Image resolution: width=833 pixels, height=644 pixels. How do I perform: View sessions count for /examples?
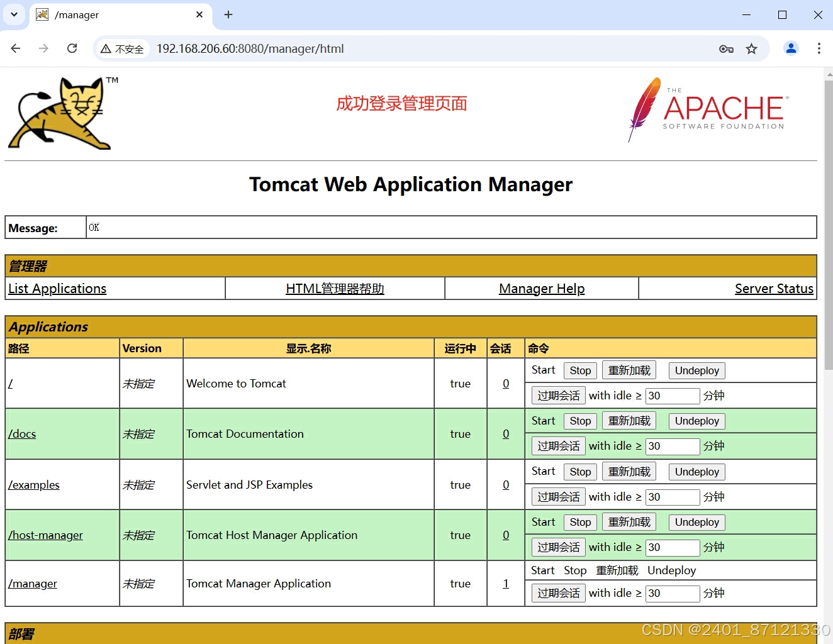tap(506, 485)
